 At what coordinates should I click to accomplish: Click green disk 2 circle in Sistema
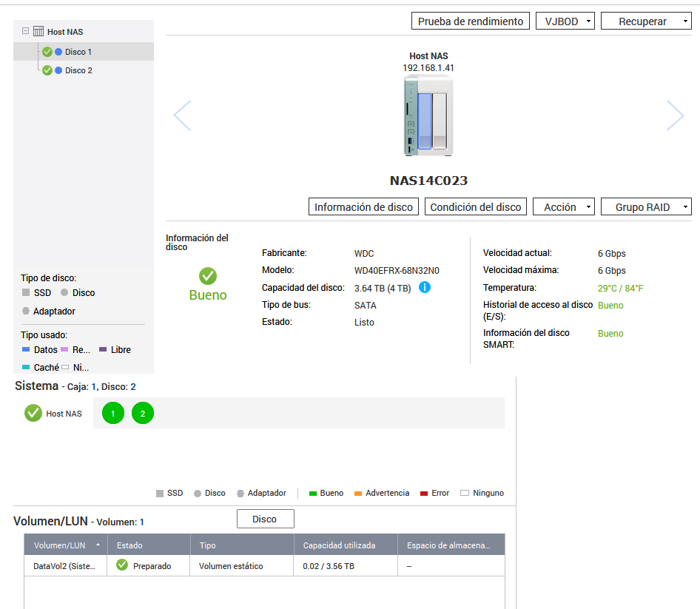143,414
